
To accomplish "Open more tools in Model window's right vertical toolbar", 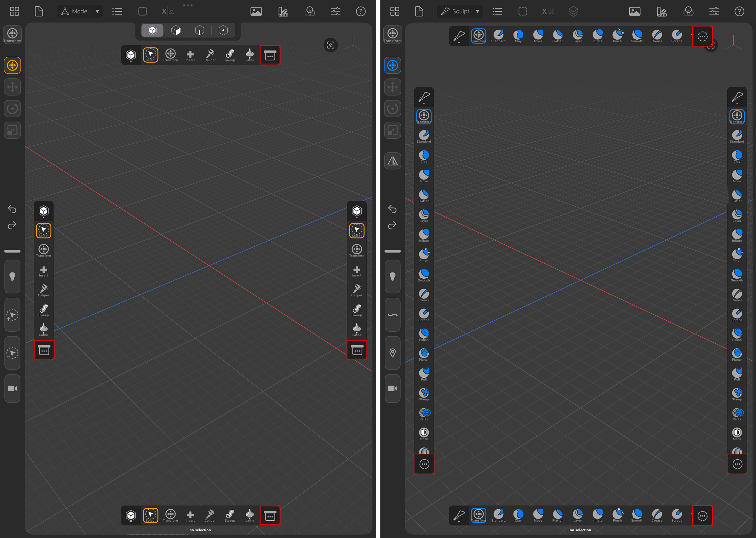I will pyautogui.click(x=357, y=350).
